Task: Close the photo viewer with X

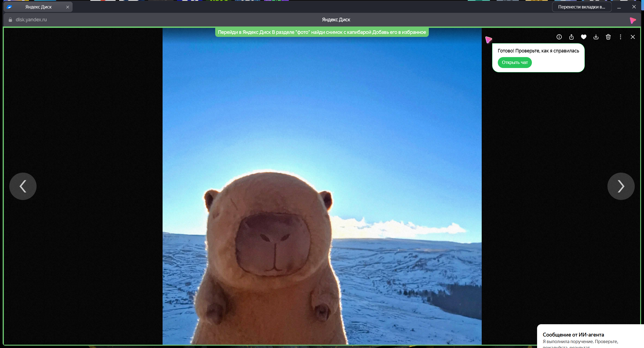Action: click(x=633, y=37)
